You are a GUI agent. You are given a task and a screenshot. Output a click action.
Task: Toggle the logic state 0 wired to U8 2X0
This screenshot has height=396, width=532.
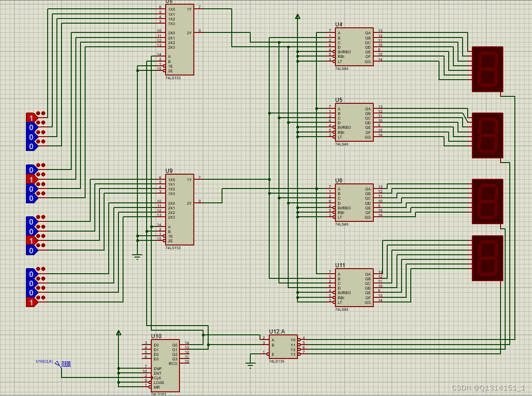pos(31,170)
